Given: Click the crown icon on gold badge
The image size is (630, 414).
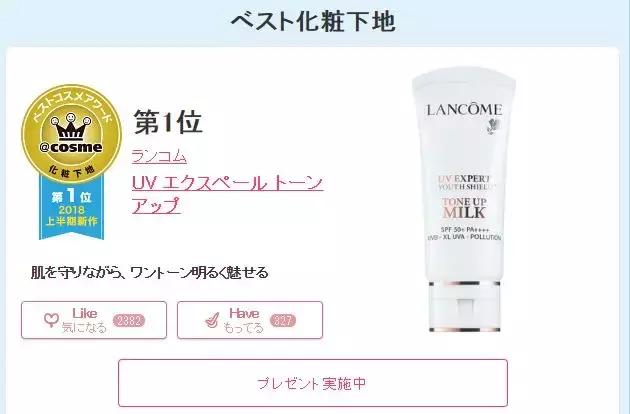Looking at the screenshot, I should (x=71, y=126).
